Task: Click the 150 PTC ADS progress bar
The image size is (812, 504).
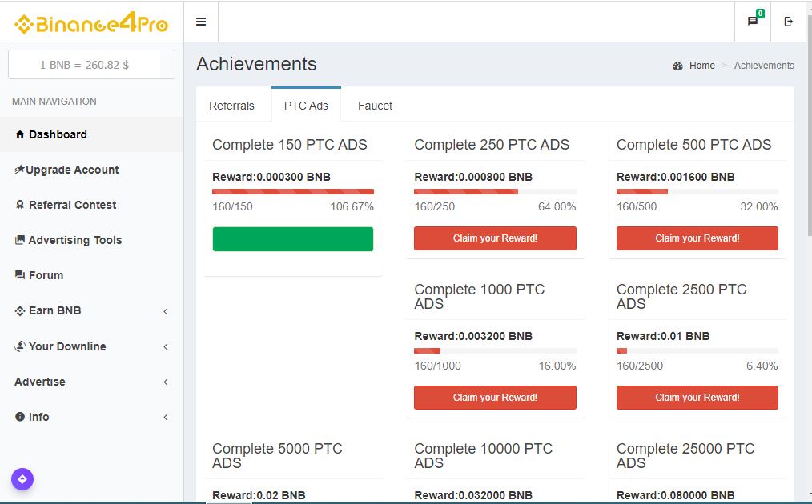Action: pos(293,192)
